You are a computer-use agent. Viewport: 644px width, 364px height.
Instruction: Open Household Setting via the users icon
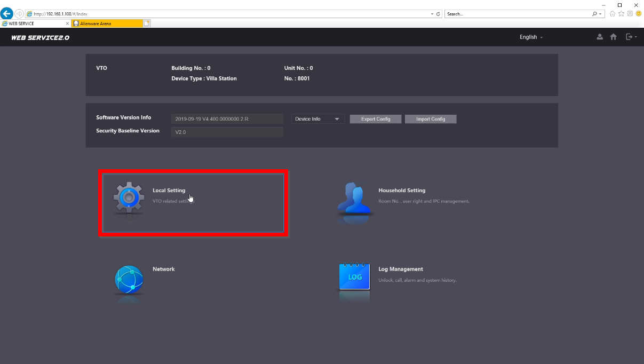point(354,199)
